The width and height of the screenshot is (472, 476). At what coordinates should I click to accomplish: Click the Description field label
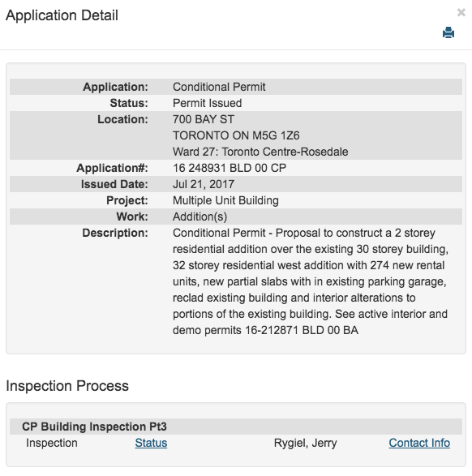click(114, 233)
